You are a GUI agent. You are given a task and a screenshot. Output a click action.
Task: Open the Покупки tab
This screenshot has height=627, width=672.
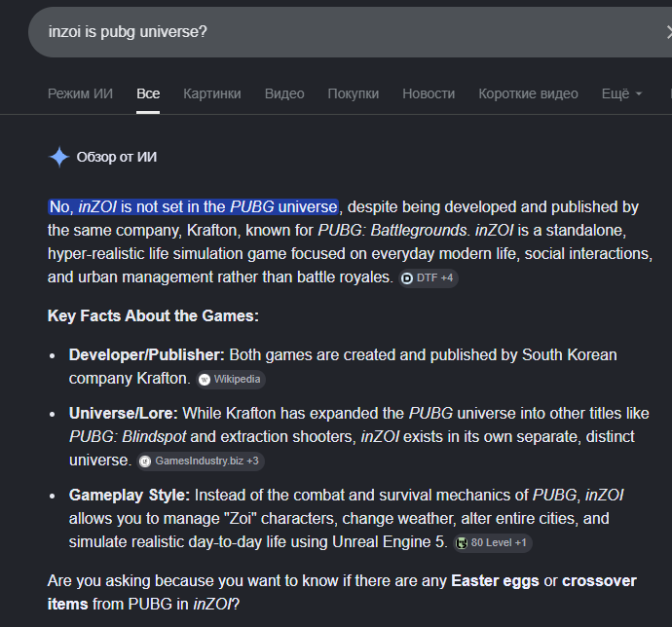tap(354, 93)
